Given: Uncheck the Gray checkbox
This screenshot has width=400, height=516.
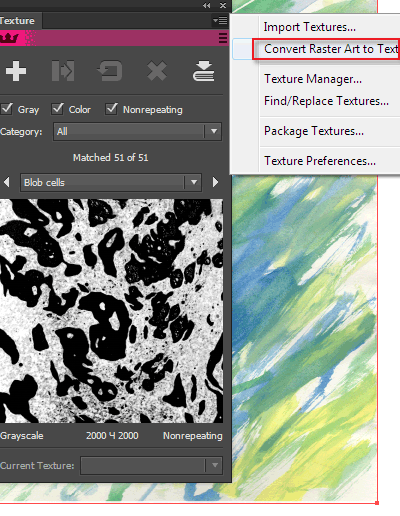Looking at the screenshot, I should (6, 109).
